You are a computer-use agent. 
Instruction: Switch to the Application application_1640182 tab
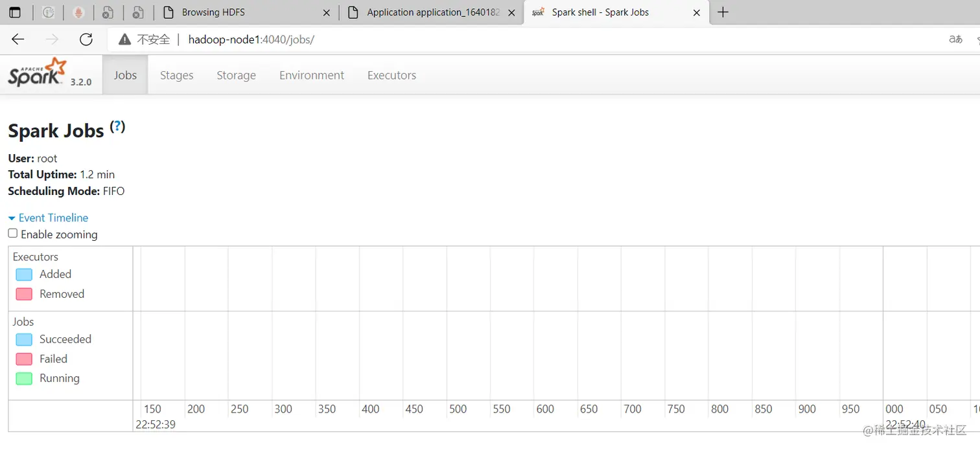(x=431, y=12)
